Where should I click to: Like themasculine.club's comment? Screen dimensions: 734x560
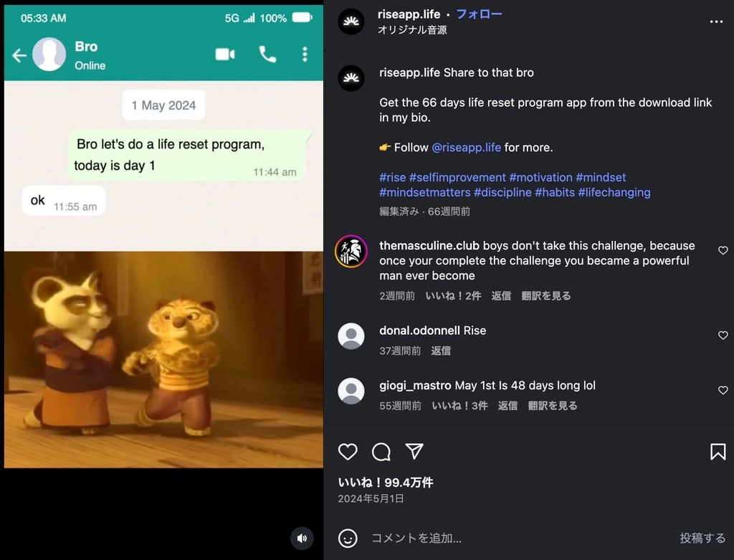click(x=723, y=250)
